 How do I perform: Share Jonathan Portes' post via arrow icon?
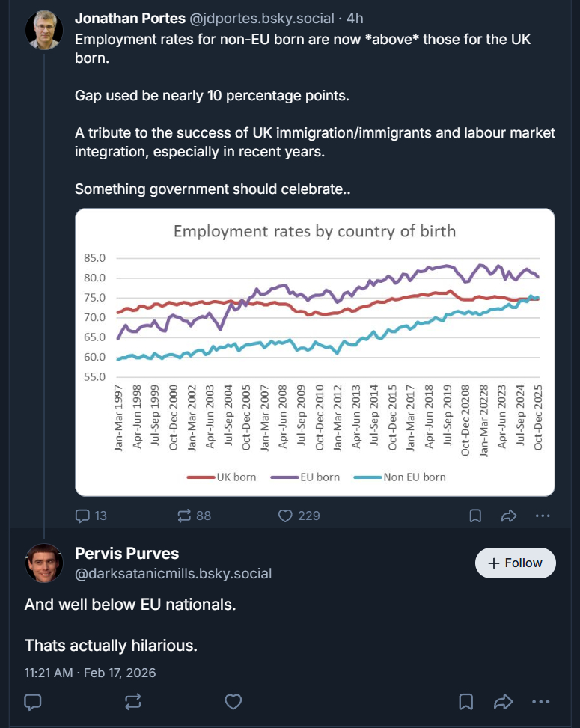click(509, 516)
